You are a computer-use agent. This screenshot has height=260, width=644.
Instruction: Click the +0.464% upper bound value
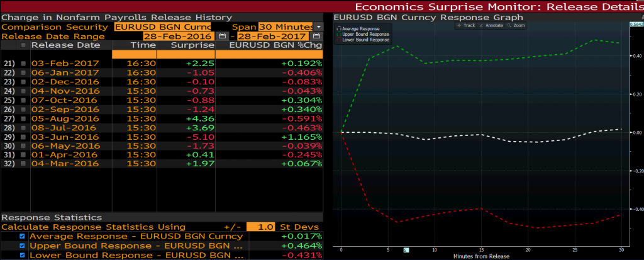[x=301, y=246]
